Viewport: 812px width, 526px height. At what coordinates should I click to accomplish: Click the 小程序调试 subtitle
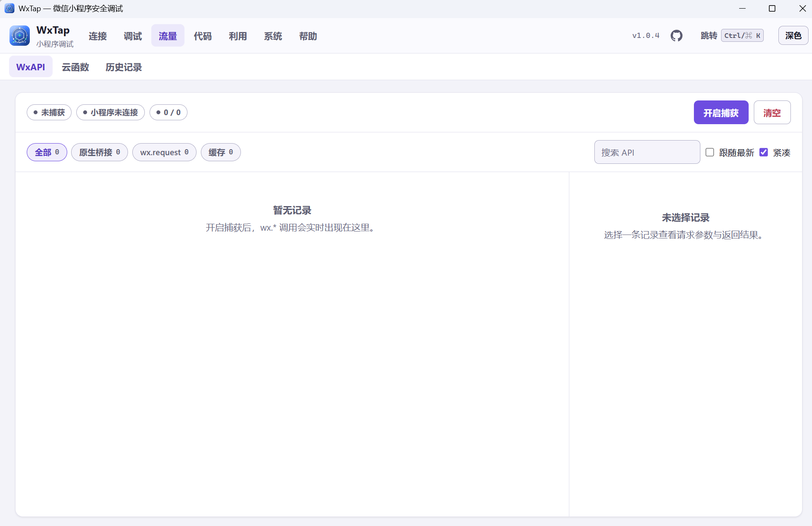click(x=55, y=44)
